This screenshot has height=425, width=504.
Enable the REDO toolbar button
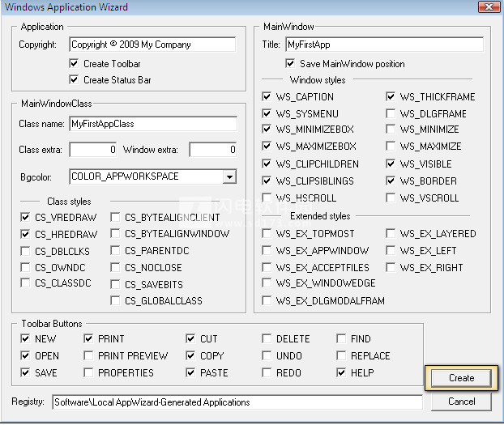point(267,372)
